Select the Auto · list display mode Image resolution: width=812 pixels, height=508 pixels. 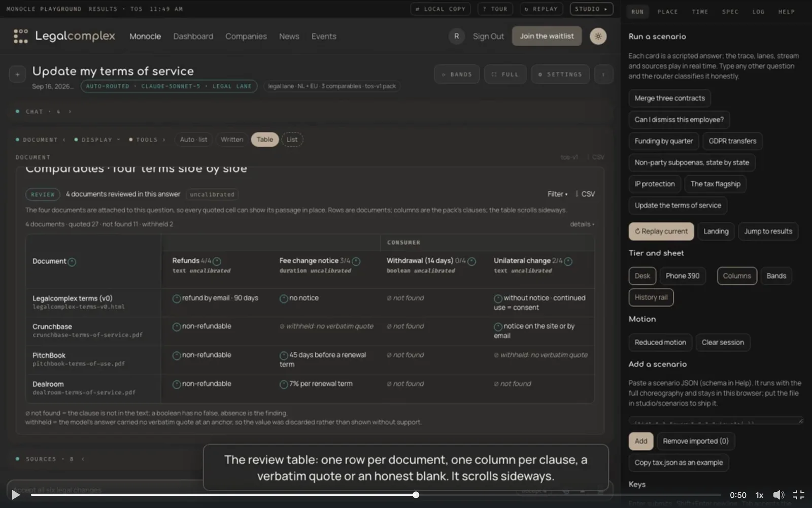(193, 140)
